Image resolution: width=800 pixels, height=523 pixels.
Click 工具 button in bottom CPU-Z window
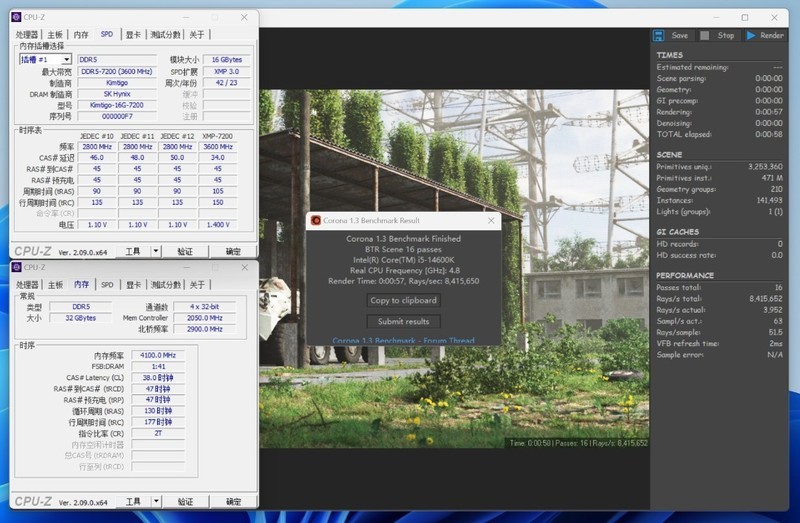[133, 501]
